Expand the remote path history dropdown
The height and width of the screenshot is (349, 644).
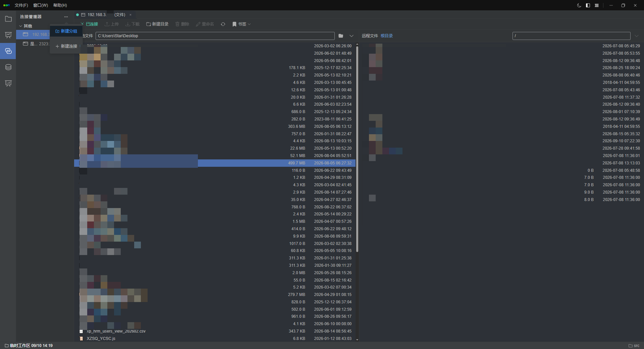(637, 36)
